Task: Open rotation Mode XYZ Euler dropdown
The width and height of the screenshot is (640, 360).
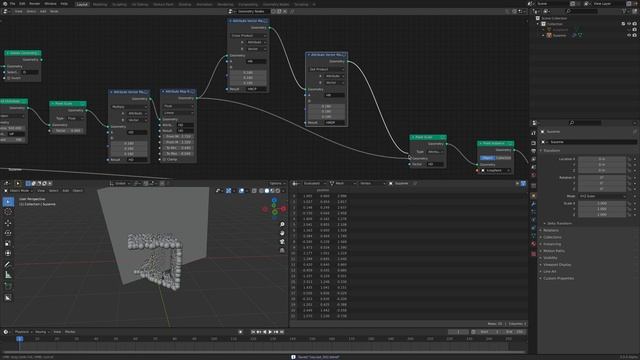Action: pyautogui.click(x=601, y=196)
